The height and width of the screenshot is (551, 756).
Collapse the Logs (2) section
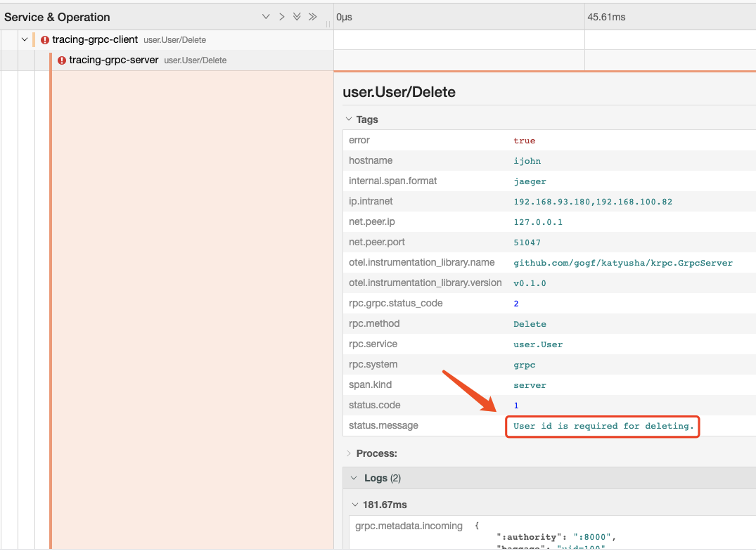coord(354,478)
